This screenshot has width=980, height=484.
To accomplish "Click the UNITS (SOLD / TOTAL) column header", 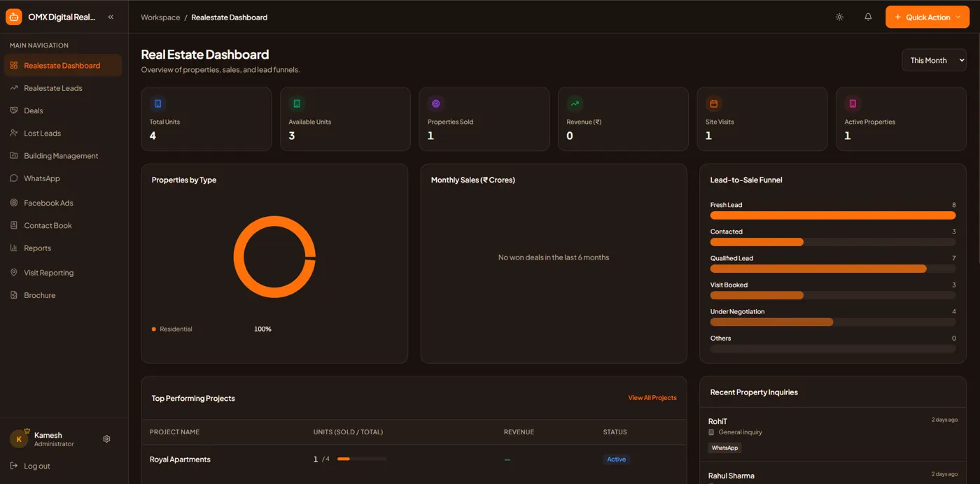I will click(x=348, y=432).
